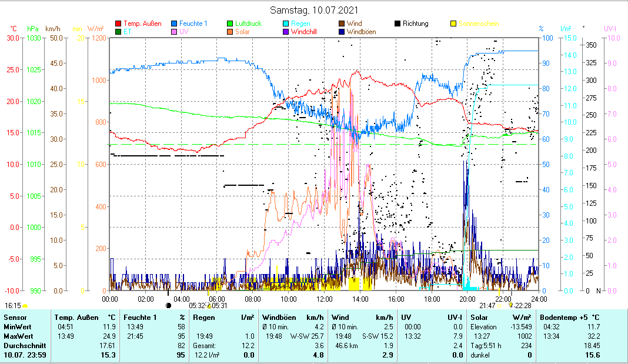
Task: Click the Richtung legend label
Action: pyautogui.click(x=415, y=24)
